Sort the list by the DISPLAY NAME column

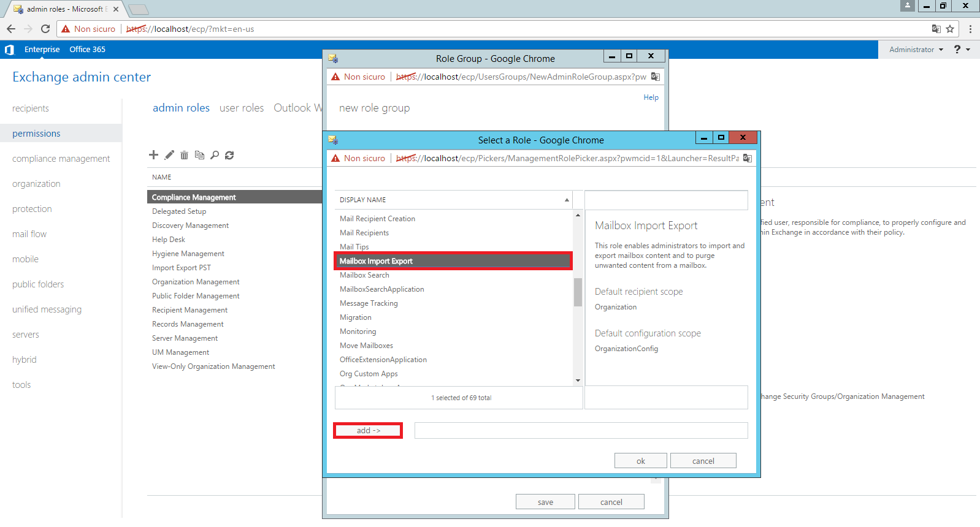[x=453, y=200]
